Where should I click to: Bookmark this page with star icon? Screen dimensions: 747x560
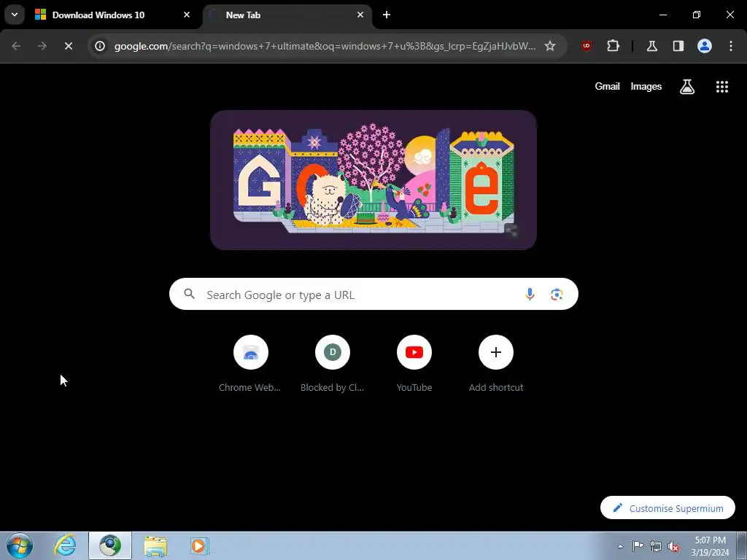[550, 46]
